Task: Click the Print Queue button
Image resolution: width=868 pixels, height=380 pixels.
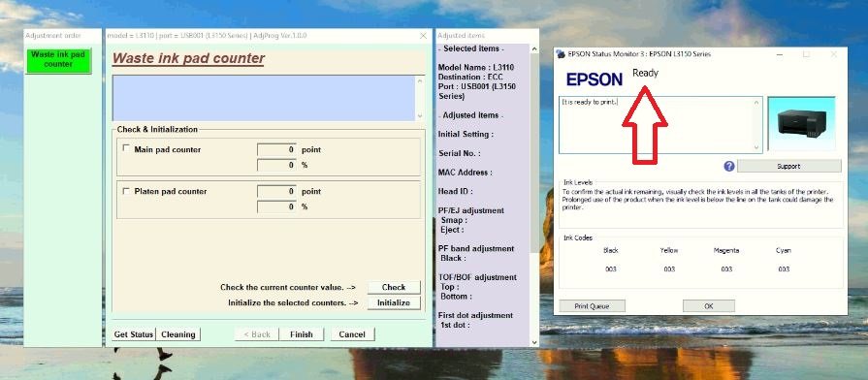Action: (592, 306)
